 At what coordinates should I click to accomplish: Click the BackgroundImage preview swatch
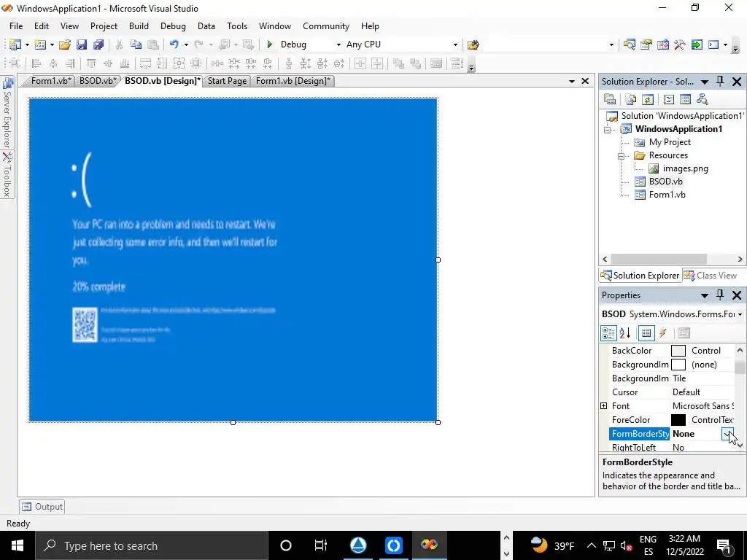coord(678,365)
